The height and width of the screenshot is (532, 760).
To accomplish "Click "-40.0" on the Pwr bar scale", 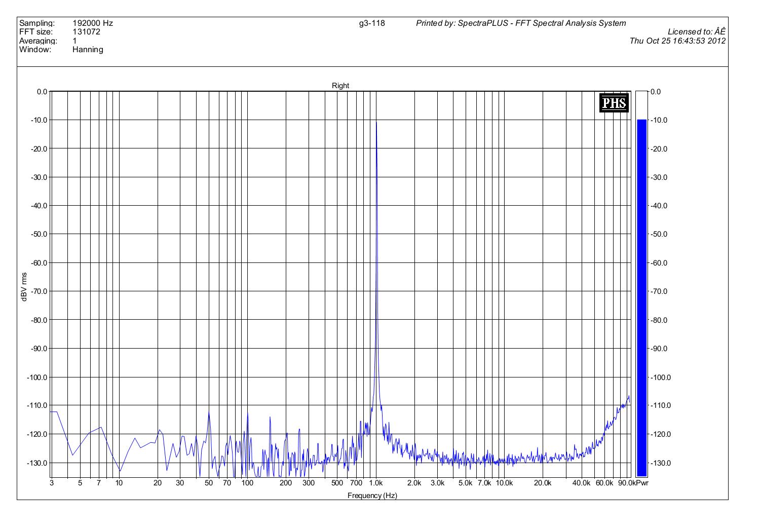I will (x=659, y=206).
